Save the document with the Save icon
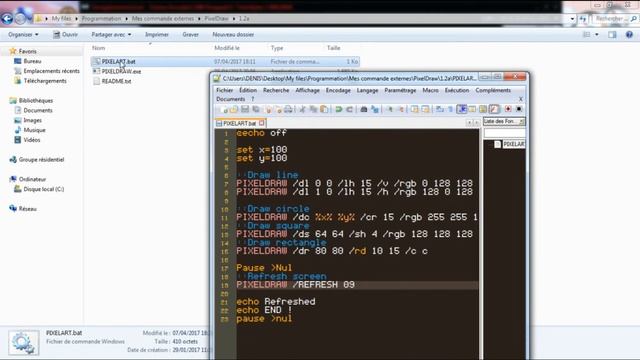This screenshot has height=360, width=640. pyautogui.click(x=245, y=109)
